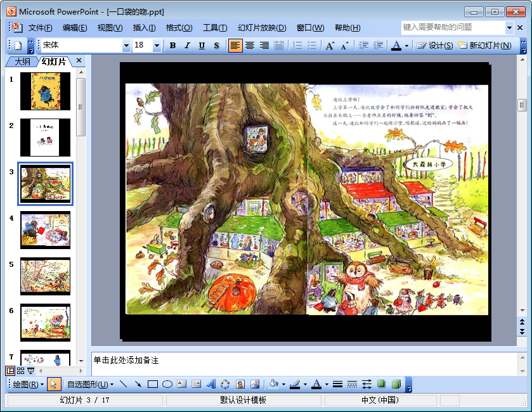
Task: Open the 幻灯片放映 menu
Action: click(262, 28)
